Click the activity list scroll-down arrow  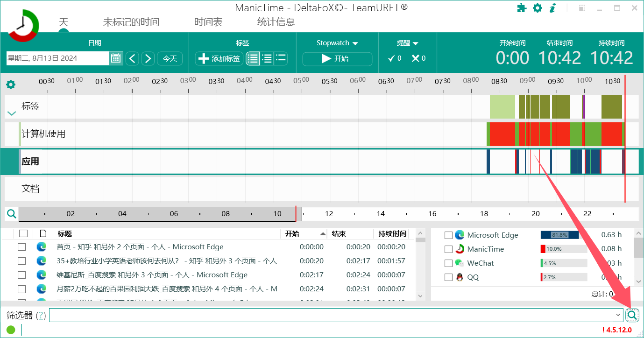420,296
